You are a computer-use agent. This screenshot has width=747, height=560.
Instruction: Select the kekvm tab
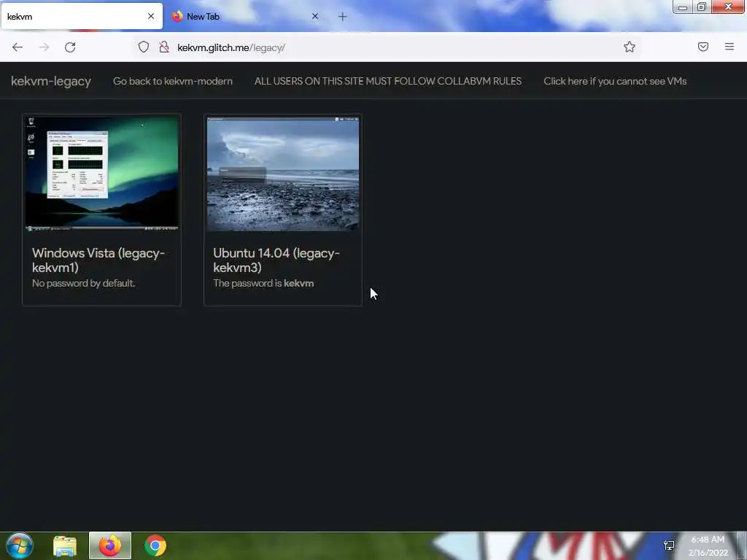coord(82,17)
